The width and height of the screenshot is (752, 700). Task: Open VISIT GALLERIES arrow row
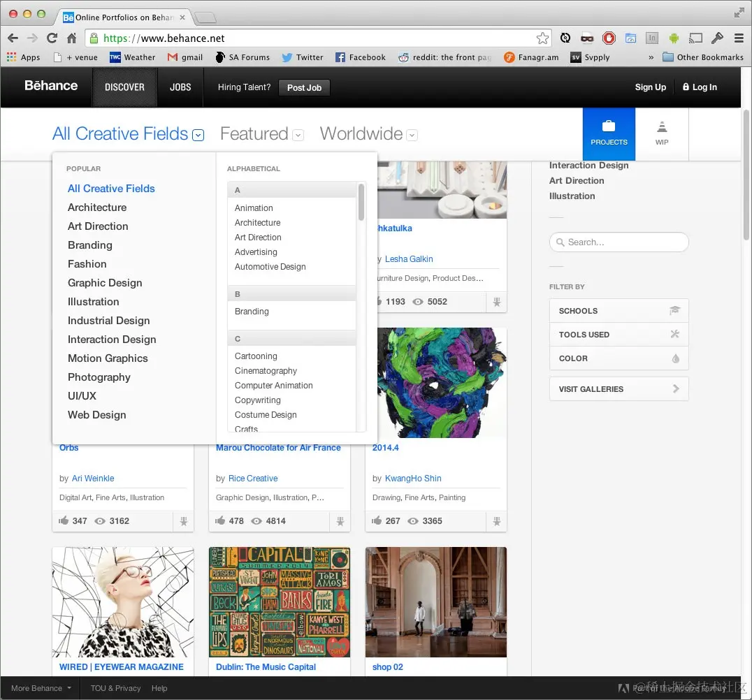[619, 389]
